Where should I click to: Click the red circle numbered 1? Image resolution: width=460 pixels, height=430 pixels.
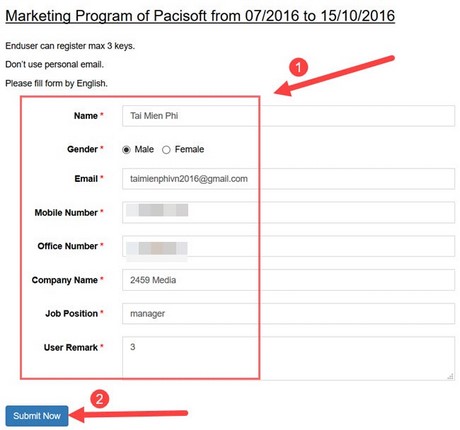[x=298, y=67]
